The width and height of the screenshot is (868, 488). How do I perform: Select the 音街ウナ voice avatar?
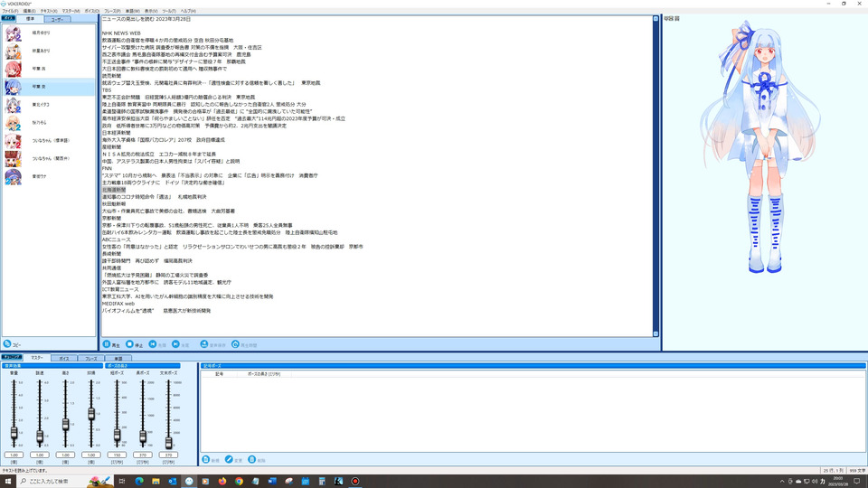[14, 176]
